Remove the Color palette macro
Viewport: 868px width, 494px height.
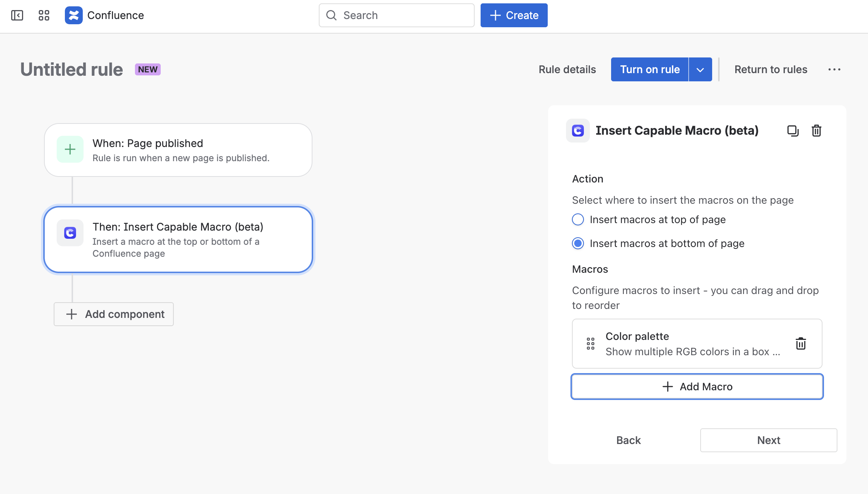point(801,344)
